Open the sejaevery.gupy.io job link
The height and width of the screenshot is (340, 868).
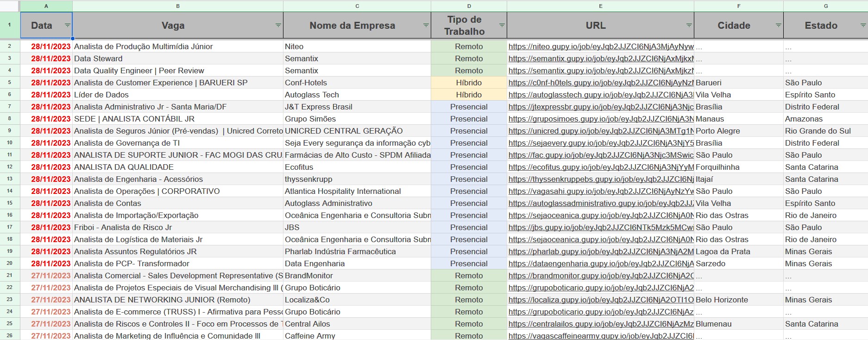[601, 143]
